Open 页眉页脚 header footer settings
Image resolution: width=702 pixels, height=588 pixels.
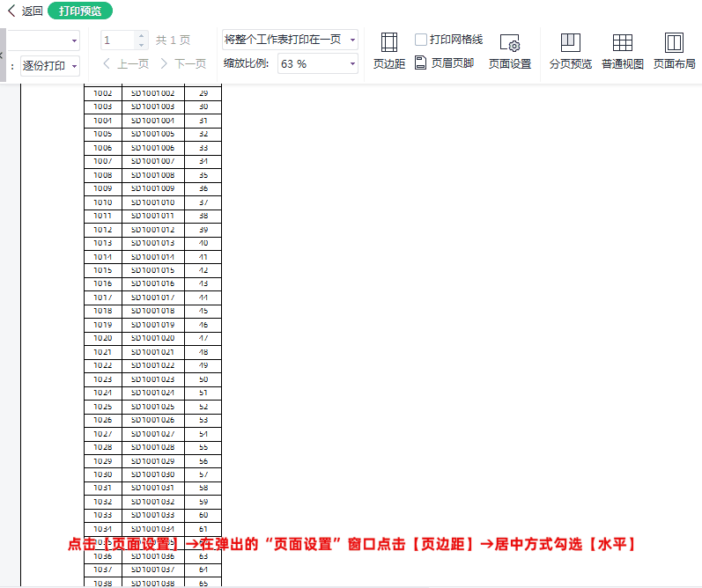coord(445,63)
